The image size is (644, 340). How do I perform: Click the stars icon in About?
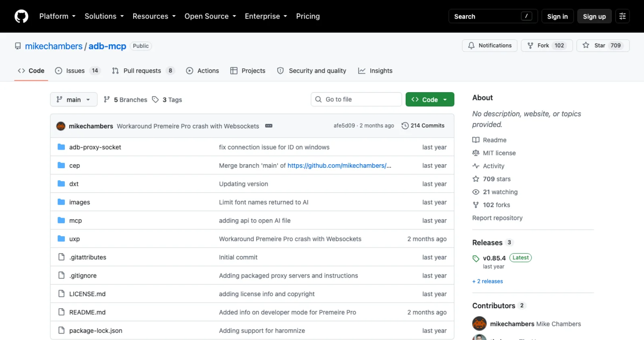pos(476,179)
